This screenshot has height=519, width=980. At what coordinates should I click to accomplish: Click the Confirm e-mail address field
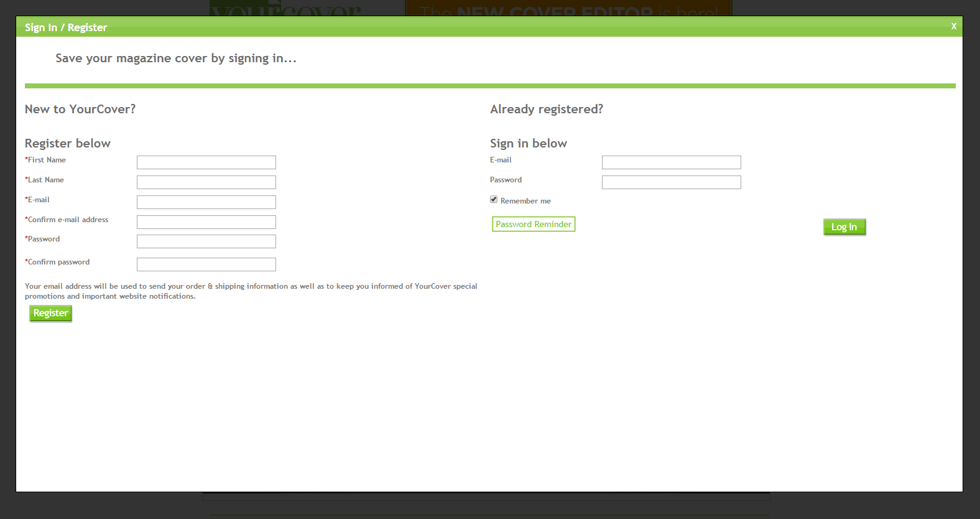coord(206,222)
